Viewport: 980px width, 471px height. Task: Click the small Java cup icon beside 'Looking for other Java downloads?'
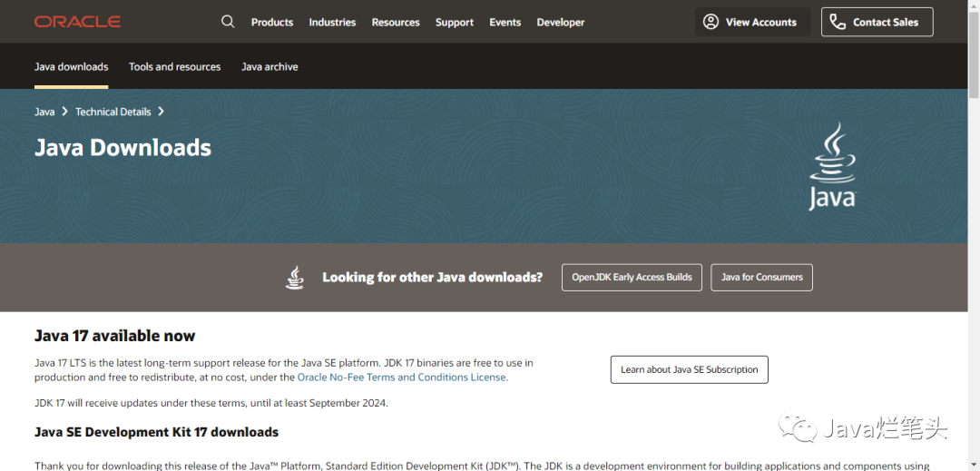click(295, 278)
